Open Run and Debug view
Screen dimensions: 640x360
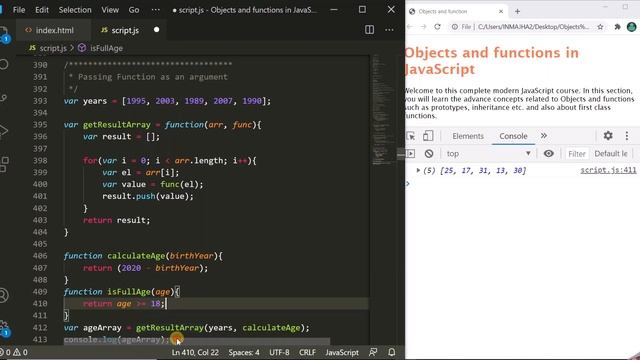click(x=3, y=131)
